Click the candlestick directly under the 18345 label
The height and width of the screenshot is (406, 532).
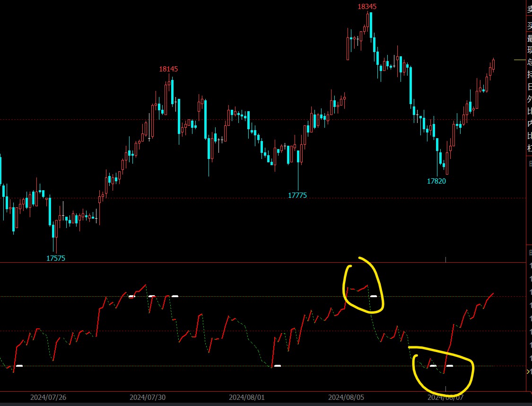coord(367,20)
